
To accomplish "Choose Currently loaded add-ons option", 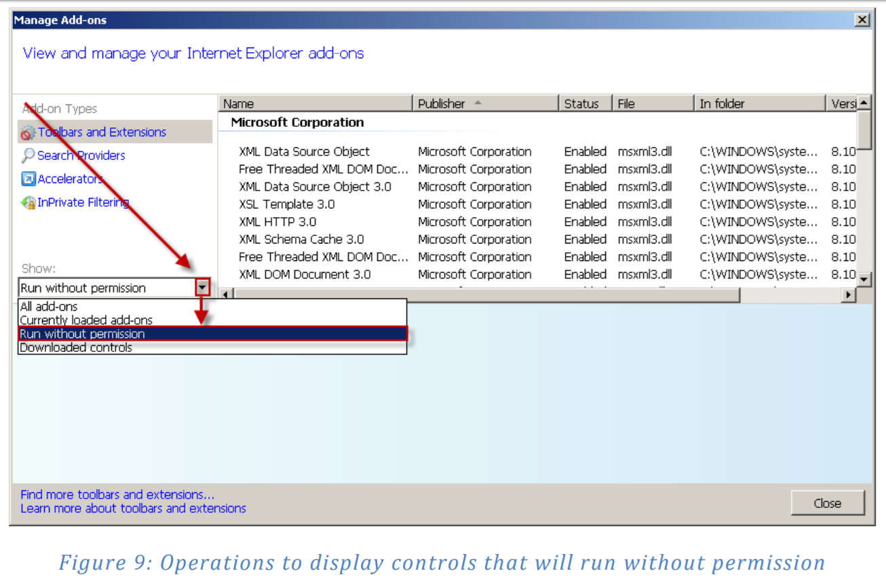I will 212,320.
